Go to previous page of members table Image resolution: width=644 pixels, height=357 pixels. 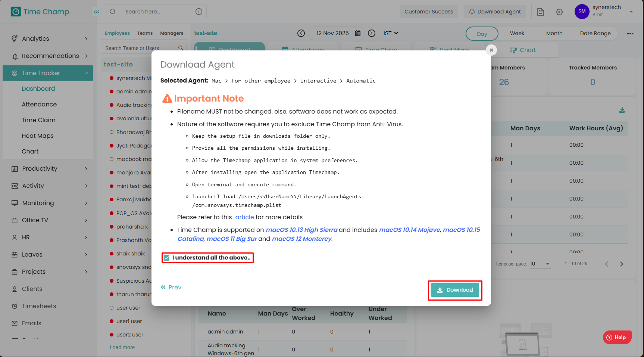[x=607, y=264]
